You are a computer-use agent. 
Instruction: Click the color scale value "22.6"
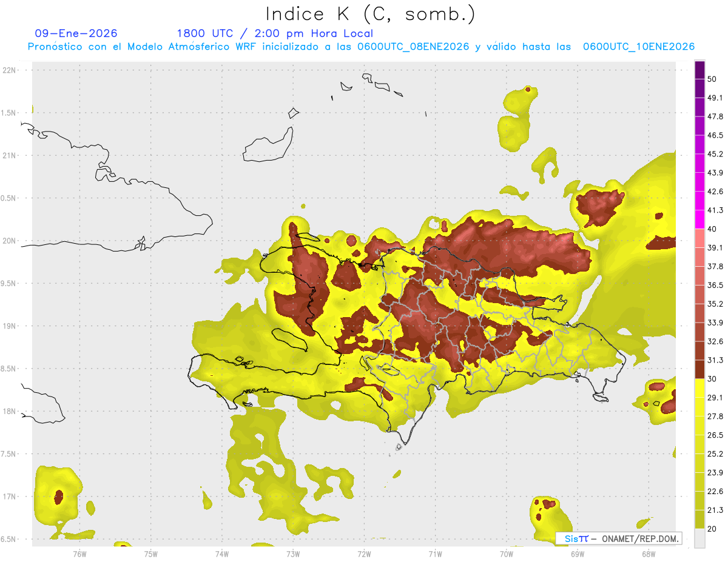(x=715, y=491)
